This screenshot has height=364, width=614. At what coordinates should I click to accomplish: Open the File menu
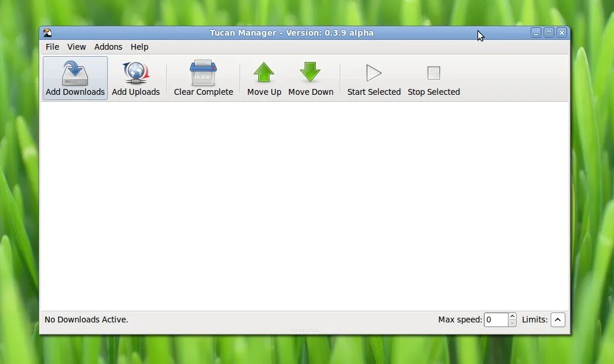pos(52,47)
